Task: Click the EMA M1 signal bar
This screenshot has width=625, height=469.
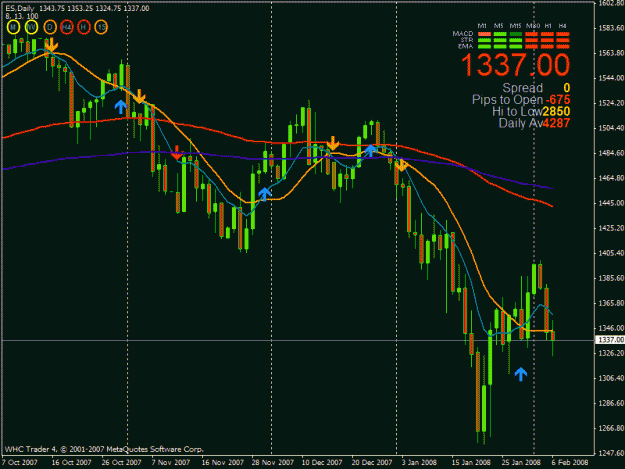Action: pos(484,47)
